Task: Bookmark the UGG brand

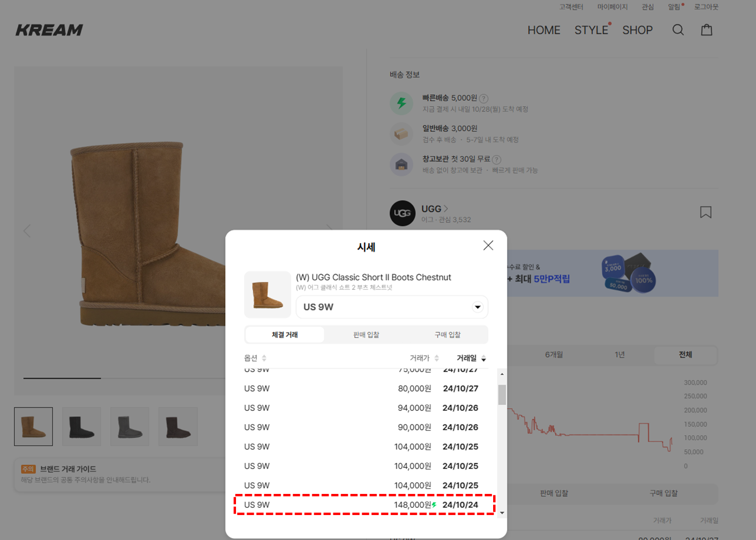Action: coord(706,212)
